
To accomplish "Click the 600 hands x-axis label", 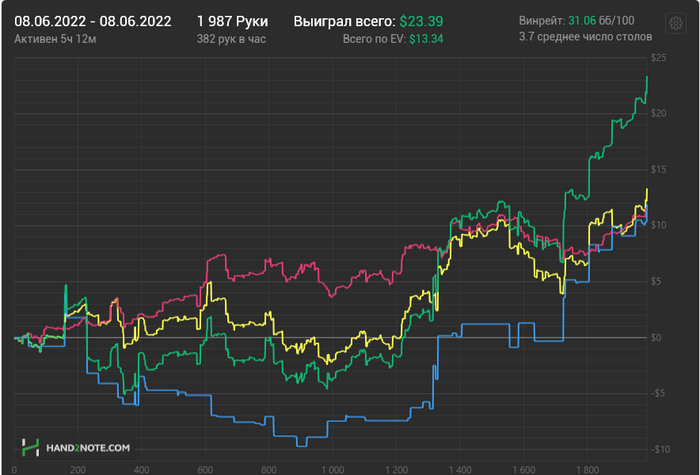I will pos(205,470).
